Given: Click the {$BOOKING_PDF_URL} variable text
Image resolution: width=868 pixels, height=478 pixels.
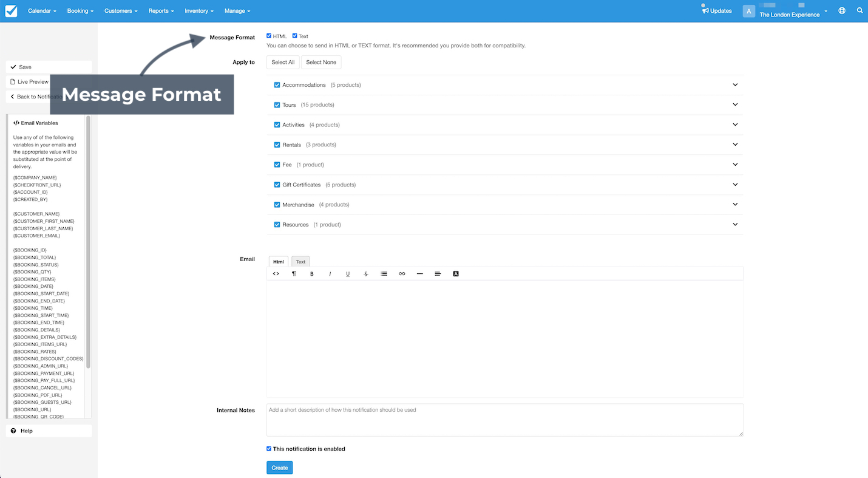Looking at the screenshot, I should click(x=38, y=395).
